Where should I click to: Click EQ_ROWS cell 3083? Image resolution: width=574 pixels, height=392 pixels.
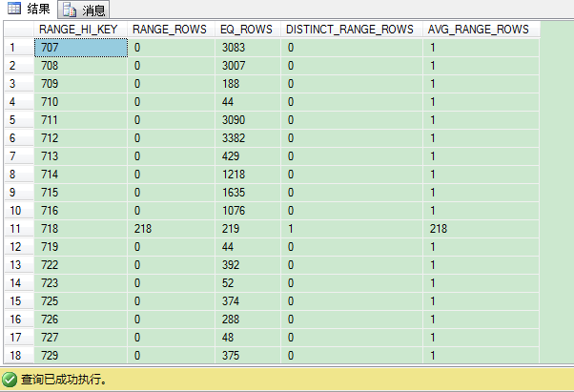248,48
